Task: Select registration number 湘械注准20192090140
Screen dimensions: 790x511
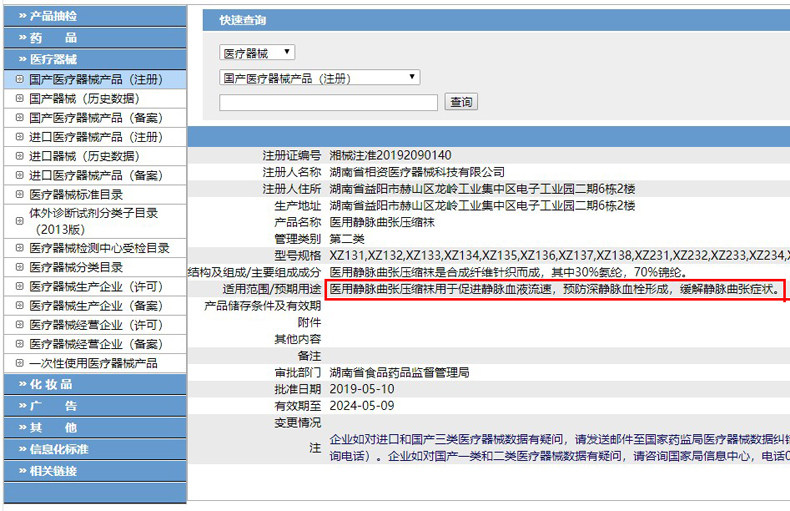Action: 390,155
